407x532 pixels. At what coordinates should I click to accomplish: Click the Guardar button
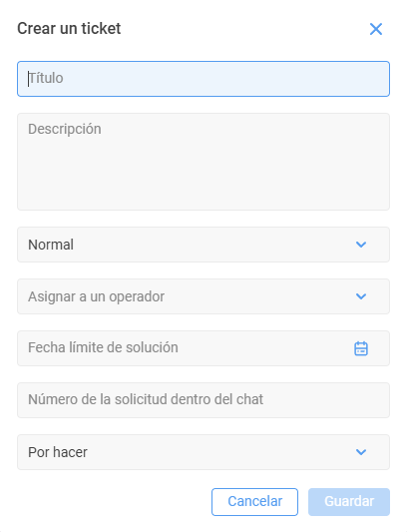[349, 502]
